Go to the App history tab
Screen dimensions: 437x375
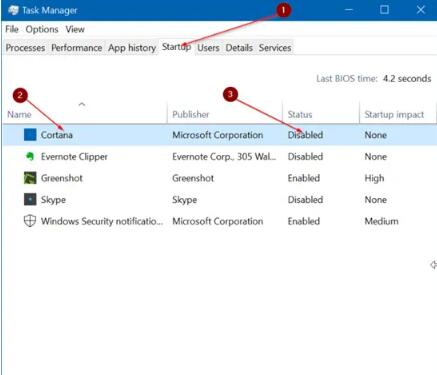132,48
